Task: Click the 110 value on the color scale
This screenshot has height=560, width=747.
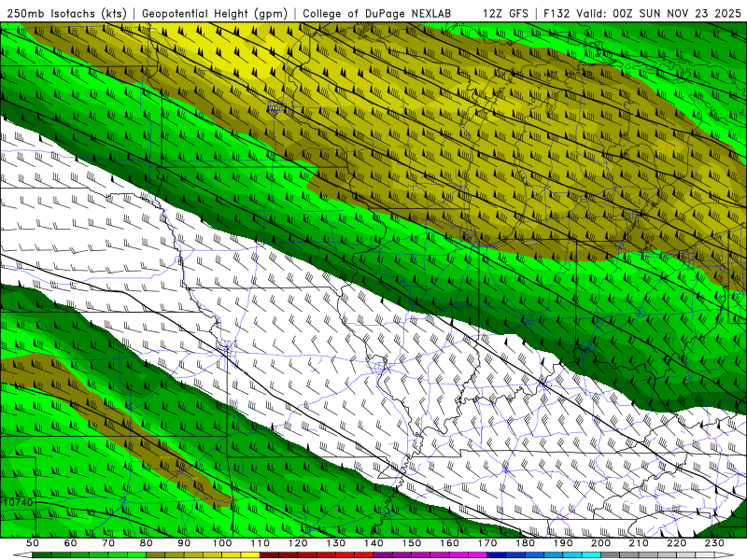Action: click(261, 543)
